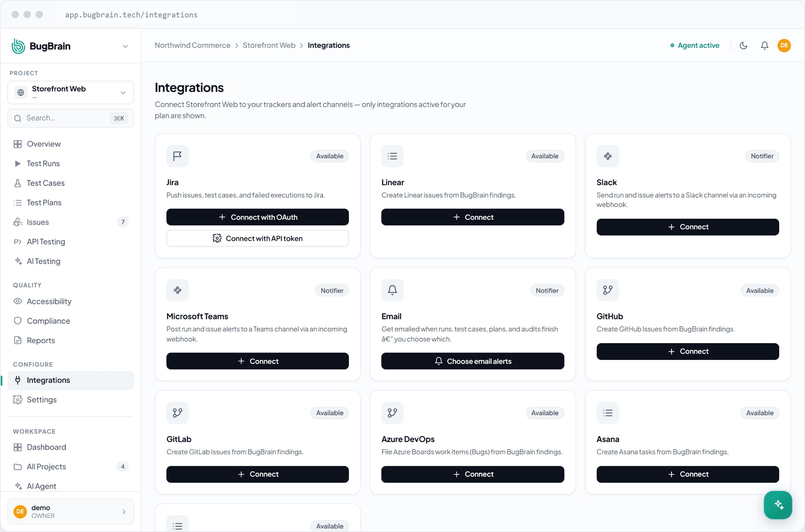Viewport: 805px width, 532px height.
Task: Click the Notifier badge on the Email card
Action: pyautogui.click(x=547, y=290)
